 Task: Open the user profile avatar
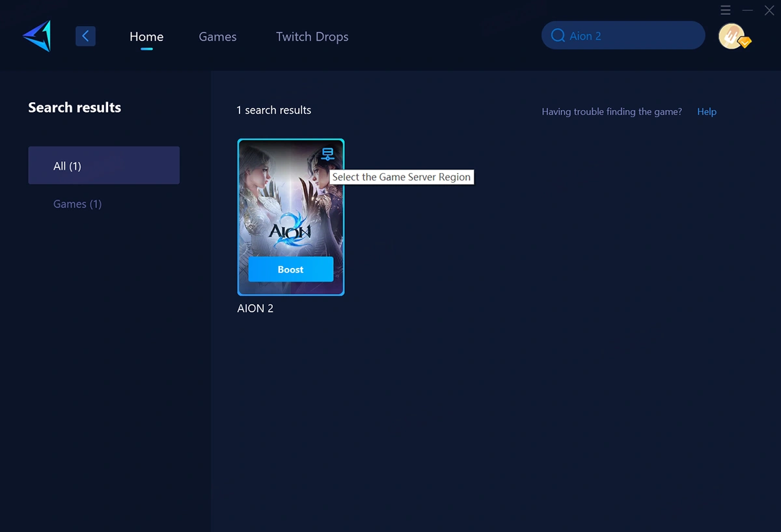click(731, 36)
